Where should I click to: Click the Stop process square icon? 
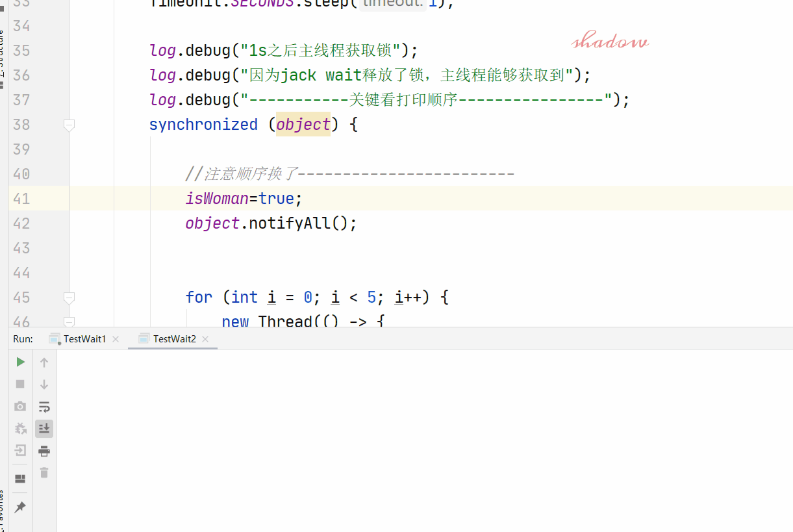pos(20,384)
